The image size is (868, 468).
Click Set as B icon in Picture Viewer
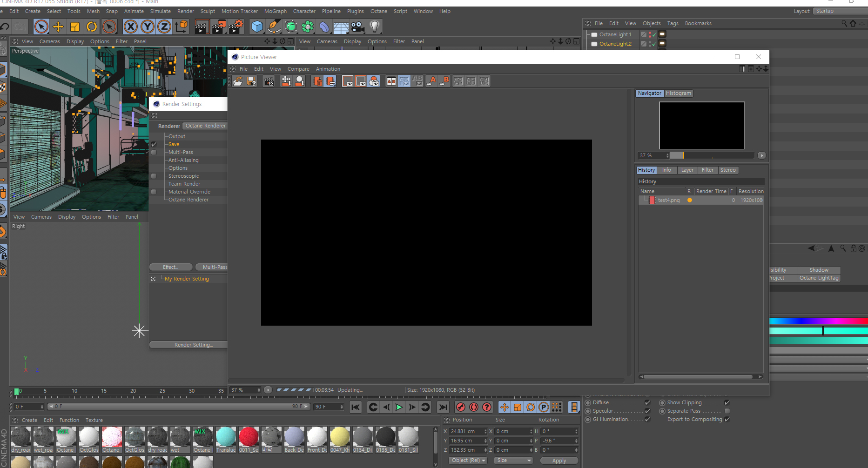point(444,81)
